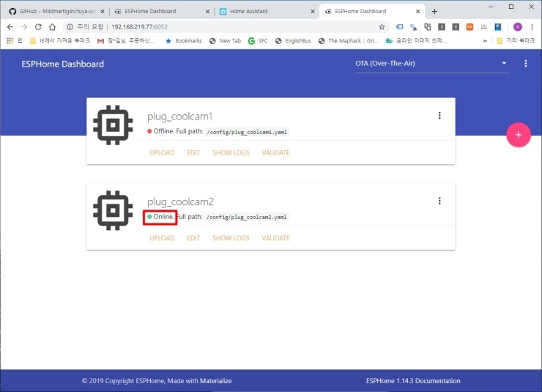Viewport: 542px width, 392px height.
Task: Open the OTA (Over-The-Air) upload method dropdown
Action: point(432,64)
